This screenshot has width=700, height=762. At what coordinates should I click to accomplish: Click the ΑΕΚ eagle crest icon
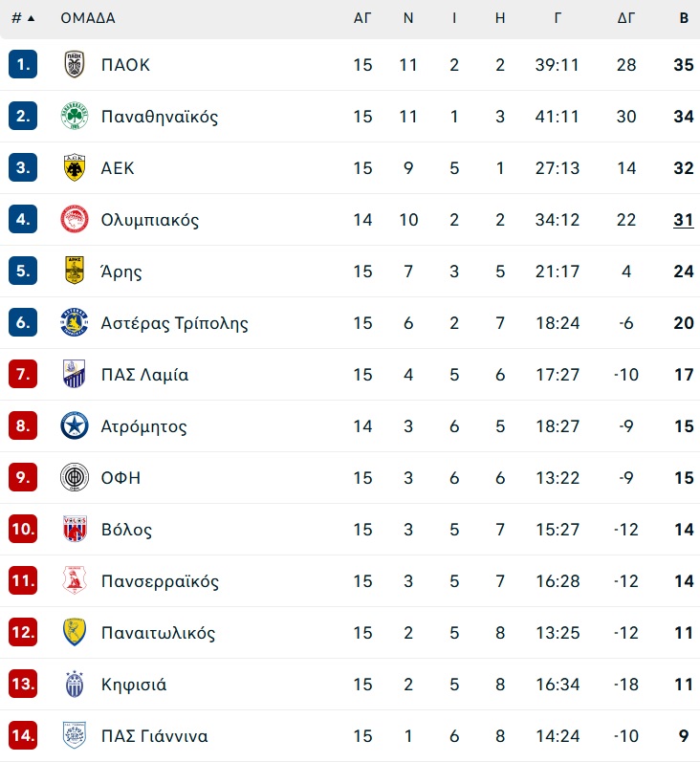click(x=75, y=167)
